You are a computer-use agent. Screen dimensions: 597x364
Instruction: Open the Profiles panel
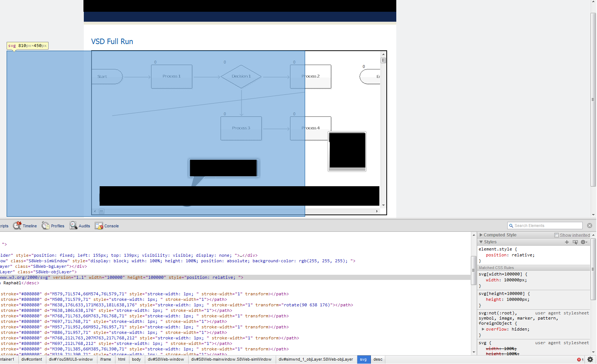[x=57, y=226]
